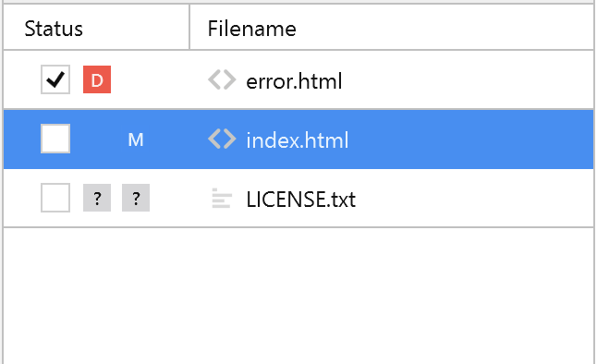Click blank space right of LICENSE.txt name
This screenshot has height=364, width=597.
pyautogui.click(x=474, y=199)
